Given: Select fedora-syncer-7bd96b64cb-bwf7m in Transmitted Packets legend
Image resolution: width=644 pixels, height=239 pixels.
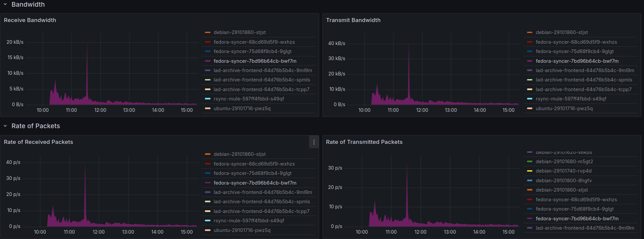Looking at the screenshot, I should (x=577, y=219).
